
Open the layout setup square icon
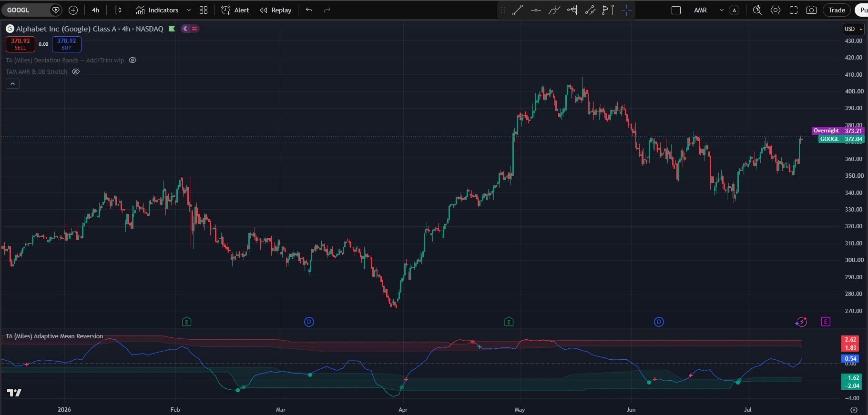676,10
